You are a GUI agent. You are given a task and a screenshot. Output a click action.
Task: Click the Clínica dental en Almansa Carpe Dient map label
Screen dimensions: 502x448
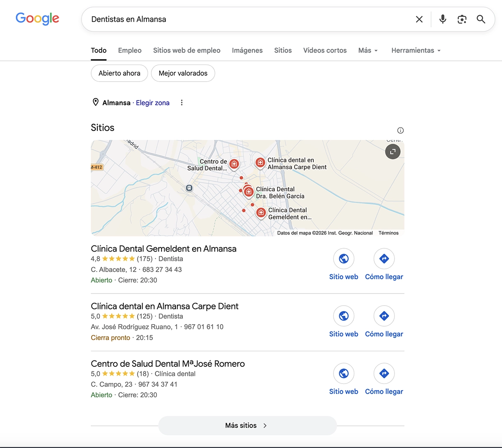point(297,163)
